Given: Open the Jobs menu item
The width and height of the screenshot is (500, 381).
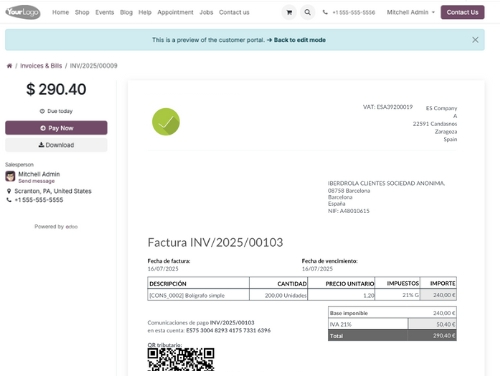Looking at the screenshot, I should (x=206, y=12).
